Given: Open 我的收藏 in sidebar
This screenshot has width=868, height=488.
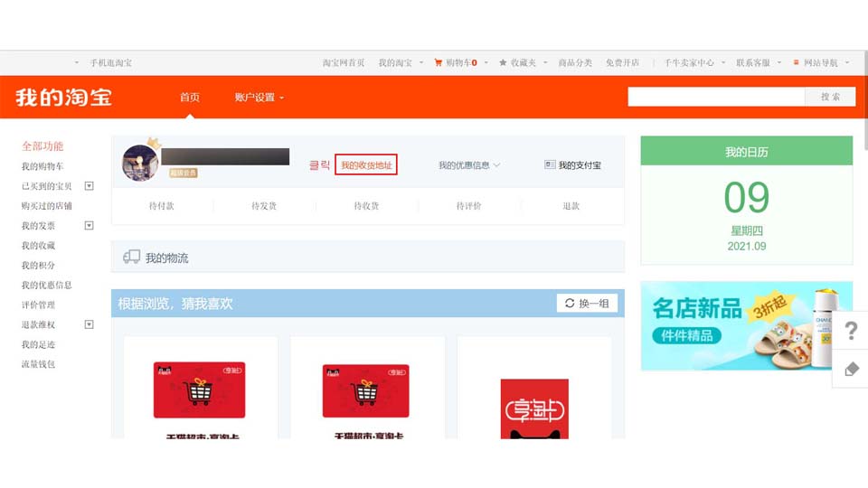Looking at the screenshot, I should pos(38,245).
